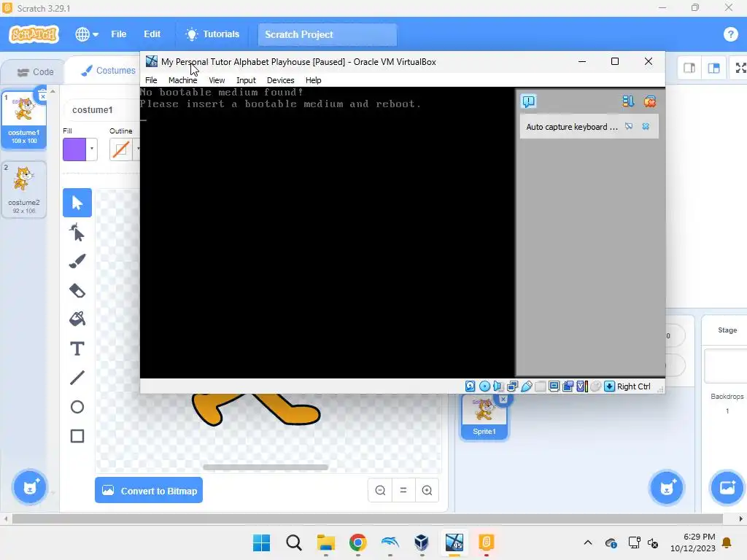
Task: Click the Scratch Project title field
Action: click(x=328, y=34)
